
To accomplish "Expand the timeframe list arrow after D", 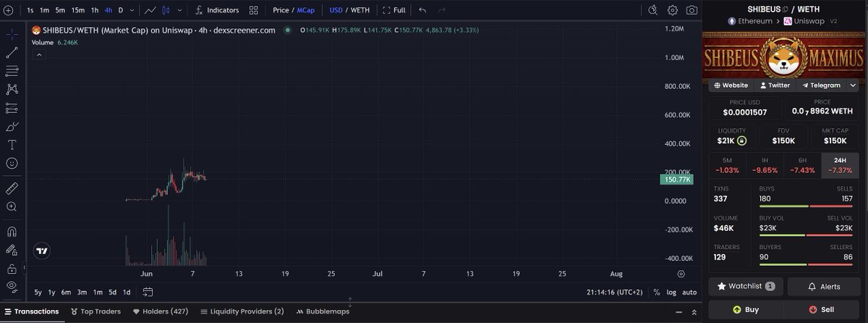I will [131, 11].
